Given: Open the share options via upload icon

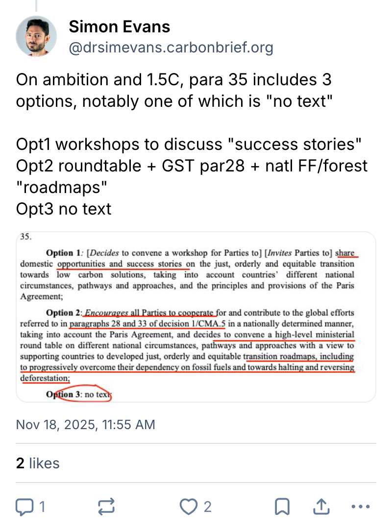Looking at the screenshot, I should point(321,507).
